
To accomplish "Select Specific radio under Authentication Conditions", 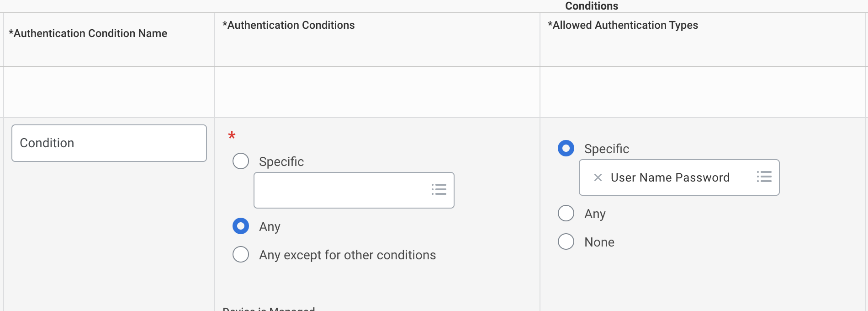I will (241, 161).
